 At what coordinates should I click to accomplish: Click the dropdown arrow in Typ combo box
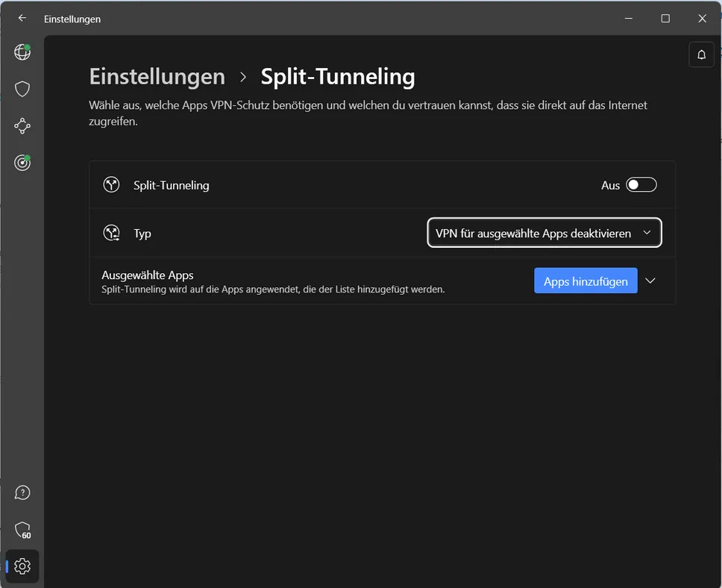647,233
